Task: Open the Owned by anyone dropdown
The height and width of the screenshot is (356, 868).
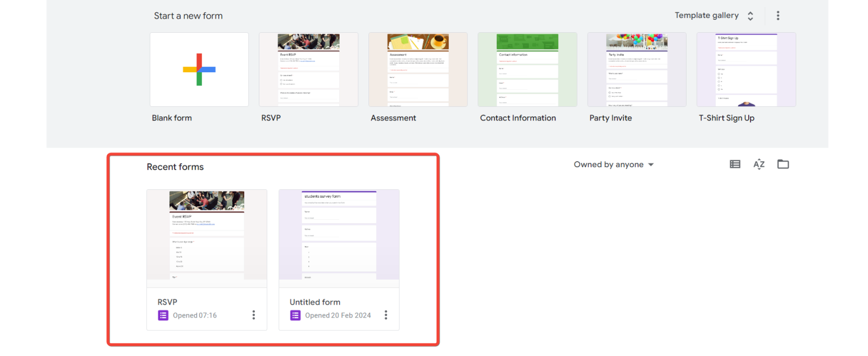Action: [x=614, y=164]
